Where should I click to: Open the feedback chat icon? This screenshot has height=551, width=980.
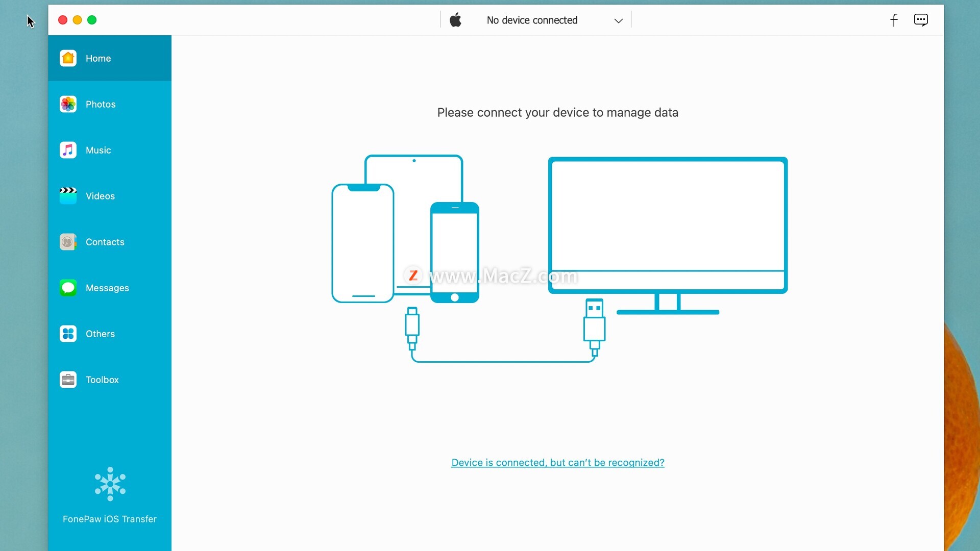tap(921, 20)
